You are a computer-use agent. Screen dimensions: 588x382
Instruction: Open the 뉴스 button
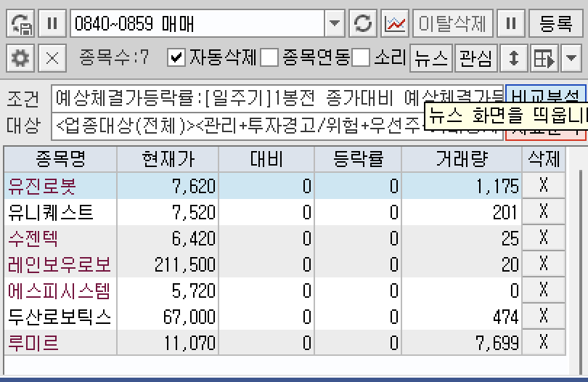pos(431,58)
